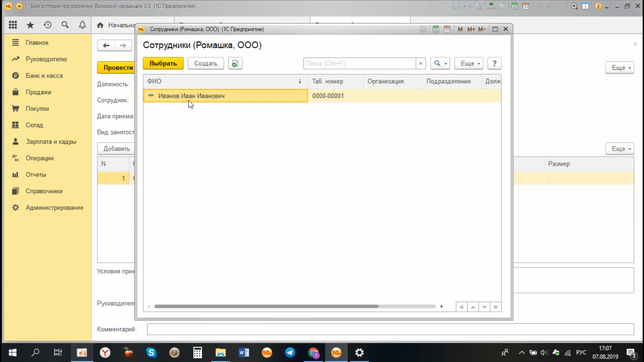Screen dimensions: 644x362
Task: Go forward with the right arrow button
Action: tap(123, 45)
